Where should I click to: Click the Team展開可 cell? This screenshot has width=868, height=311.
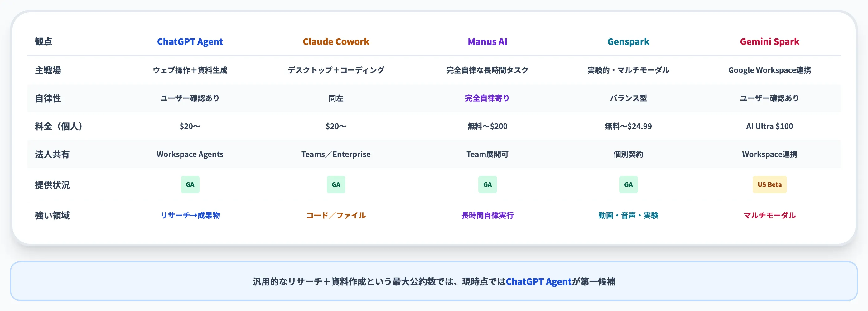click(487, 154)
